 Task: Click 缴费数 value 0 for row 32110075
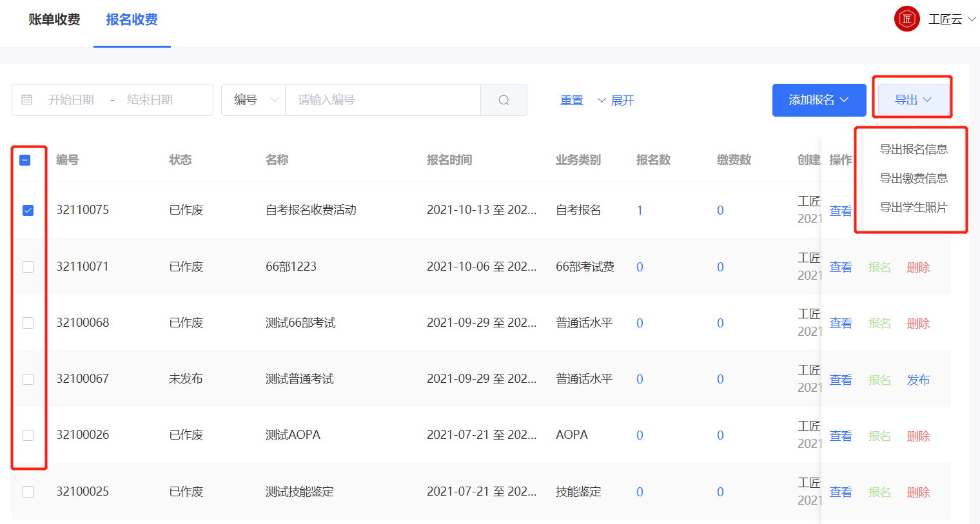click(720, 210)
